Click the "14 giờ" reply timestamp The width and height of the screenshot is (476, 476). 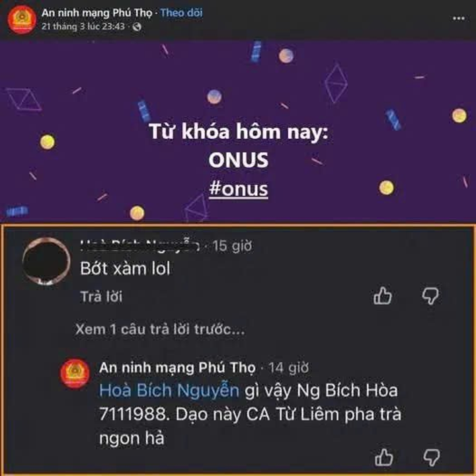click(x=289, y=368)
